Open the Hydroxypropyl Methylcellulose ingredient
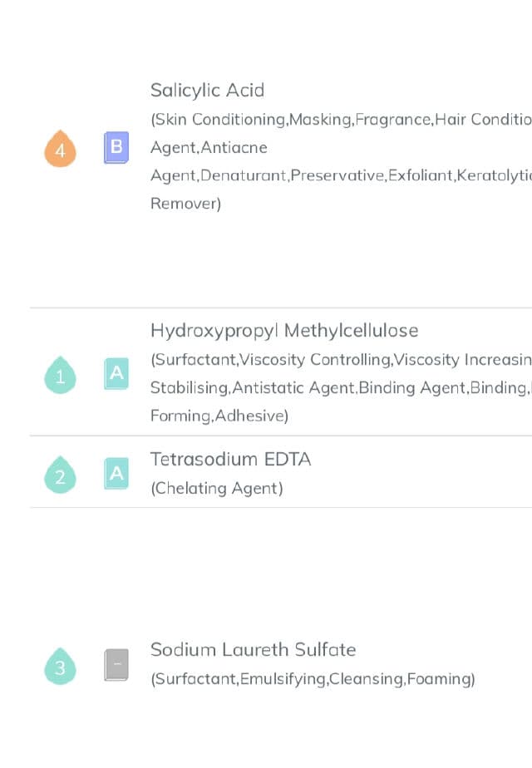 [283, 331]
